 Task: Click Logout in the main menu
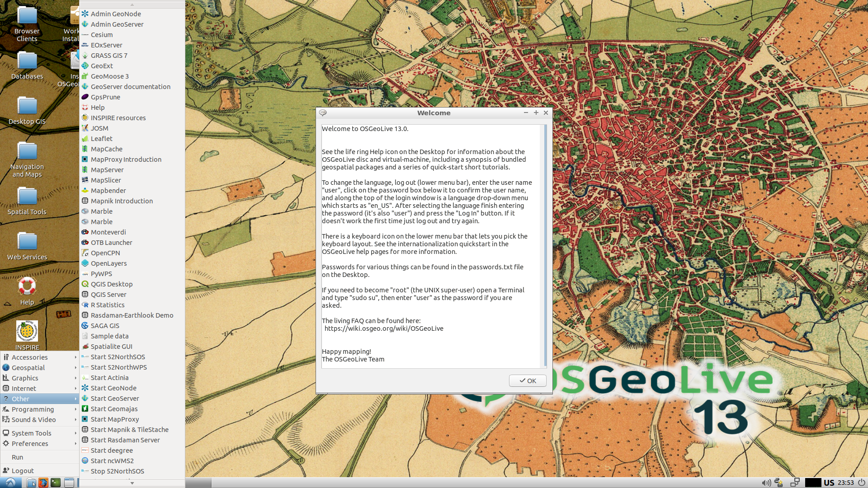[x=40, y=470]
